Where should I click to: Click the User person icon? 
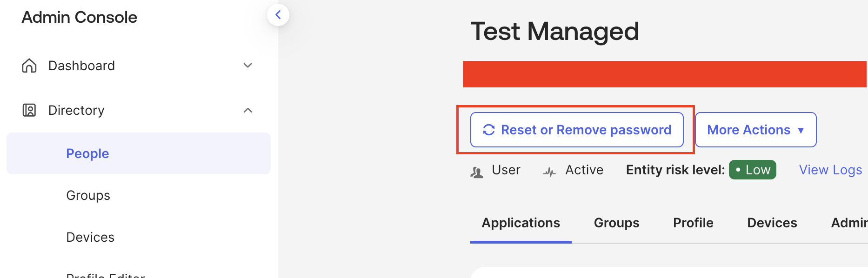tap(476, 172)
